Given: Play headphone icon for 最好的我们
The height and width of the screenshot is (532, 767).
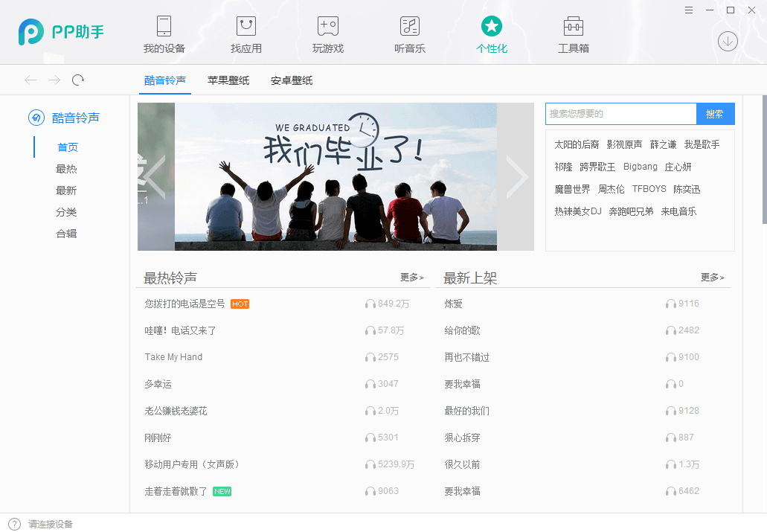Looking at the screenshot, I should pyautogui.click(x=670, y=411).
